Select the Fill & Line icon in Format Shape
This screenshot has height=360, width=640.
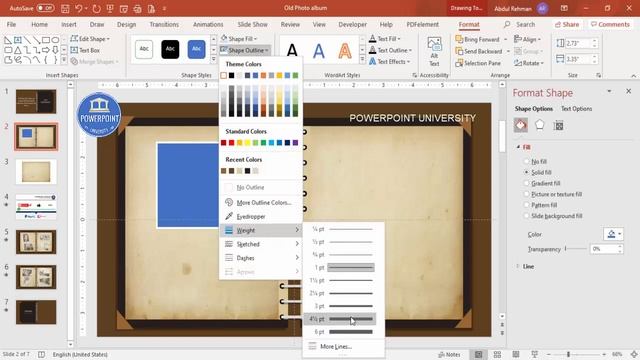(521, 125)
